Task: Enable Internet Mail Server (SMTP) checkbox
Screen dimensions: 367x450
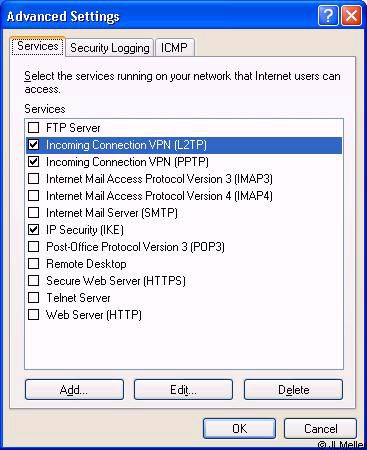Action: 34,213
